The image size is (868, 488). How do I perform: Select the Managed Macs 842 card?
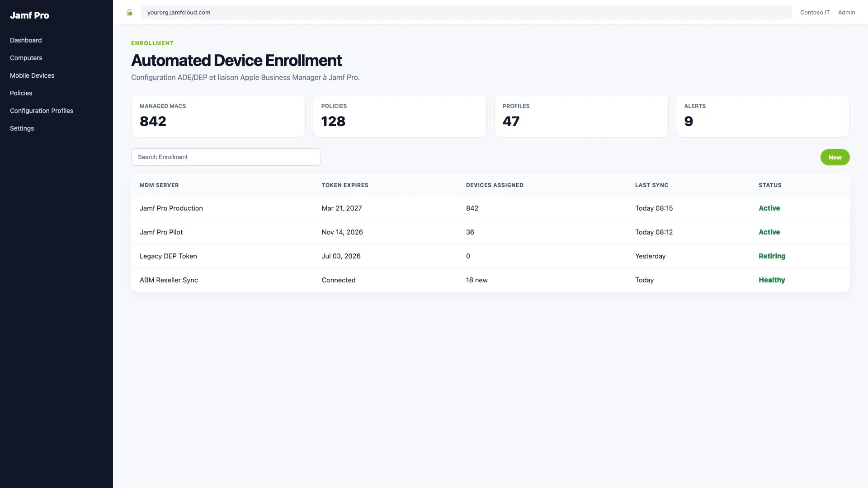pyautogui.click(x=218, y=116)
